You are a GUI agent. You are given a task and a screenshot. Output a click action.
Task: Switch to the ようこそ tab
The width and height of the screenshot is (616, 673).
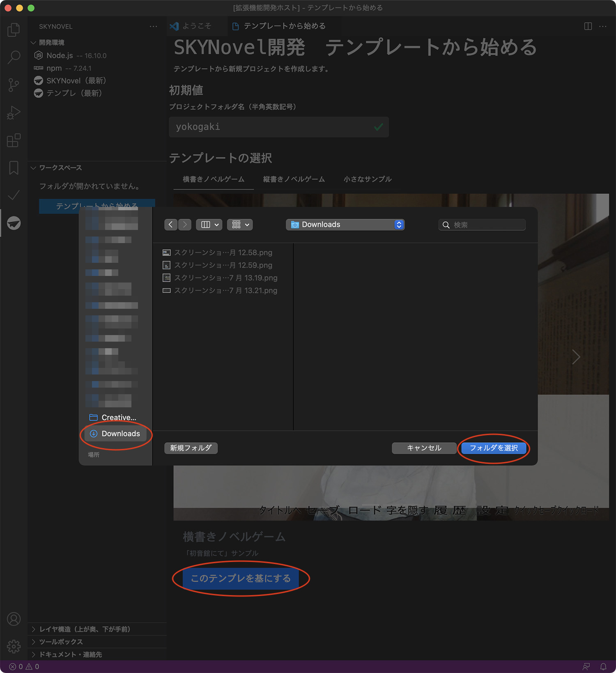pyautogui.click(x=196, y=26)
